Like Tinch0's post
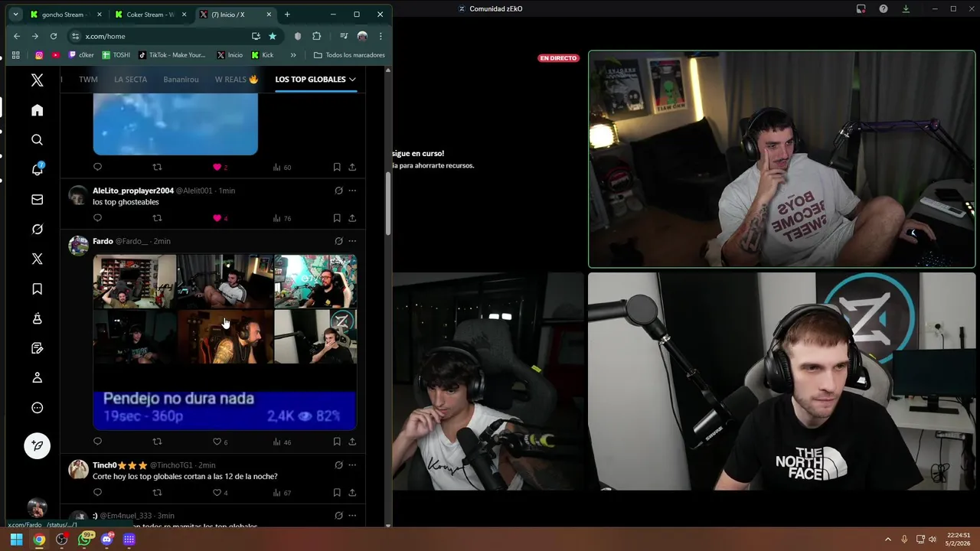The height and width of the screenshot is (551, 980). pos(217,493)
